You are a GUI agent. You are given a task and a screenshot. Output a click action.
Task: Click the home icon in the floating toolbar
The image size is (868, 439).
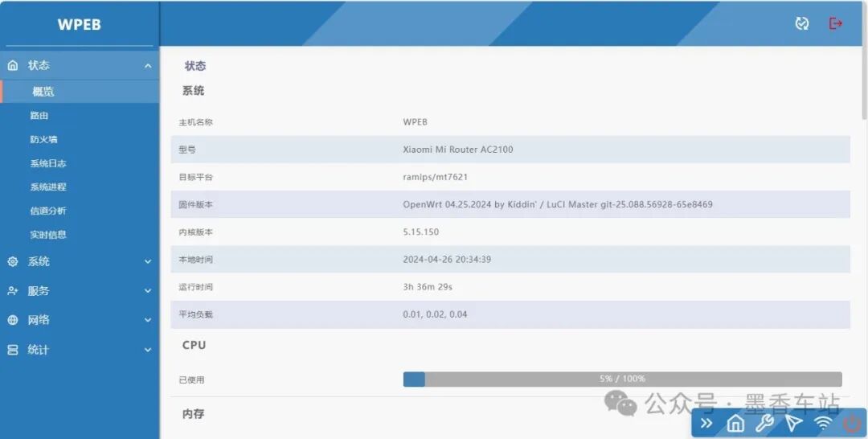click(735, 424)
